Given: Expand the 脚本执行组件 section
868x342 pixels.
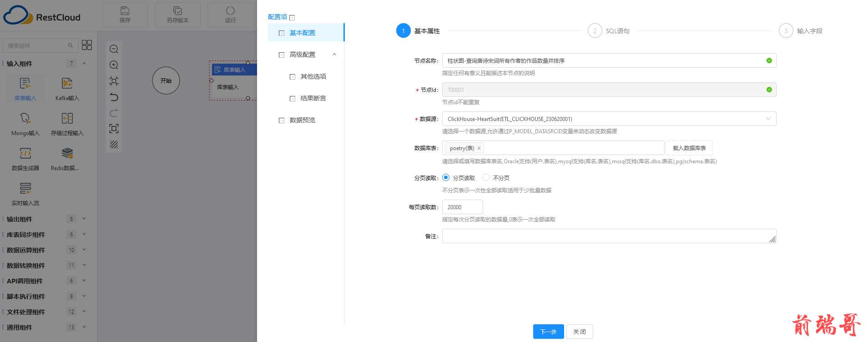Looking at the screenshot, I should click(x=84, y=296).
